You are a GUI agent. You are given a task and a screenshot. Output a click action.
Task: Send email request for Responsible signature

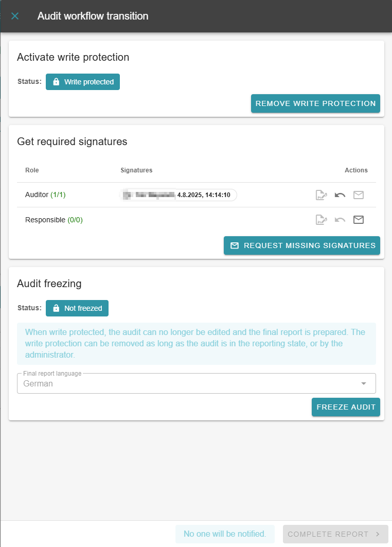359,220
